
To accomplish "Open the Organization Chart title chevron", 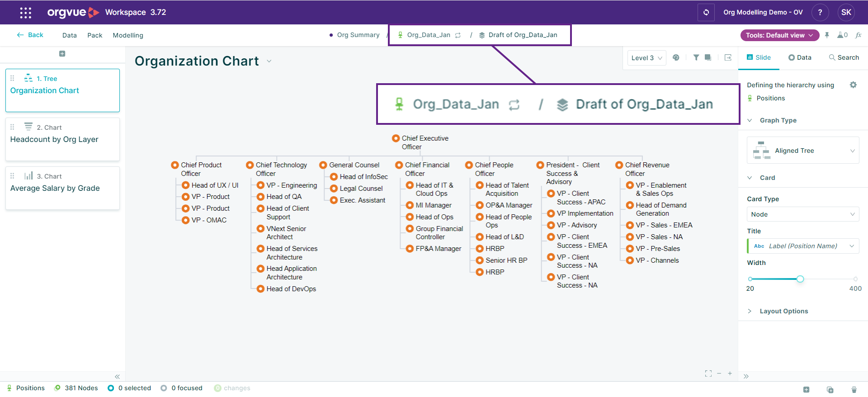I will pyautogui.click(x=269, y=61).
